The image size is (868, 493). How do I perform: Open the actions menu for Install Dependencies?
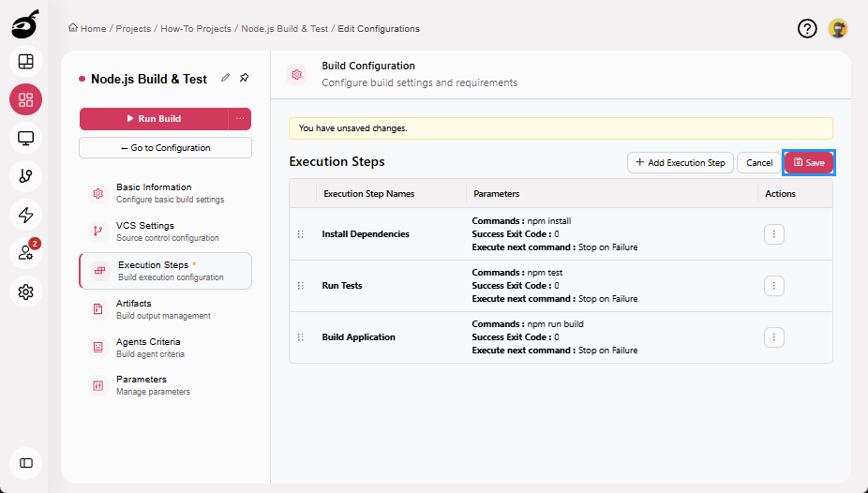(x=774, y=234)
